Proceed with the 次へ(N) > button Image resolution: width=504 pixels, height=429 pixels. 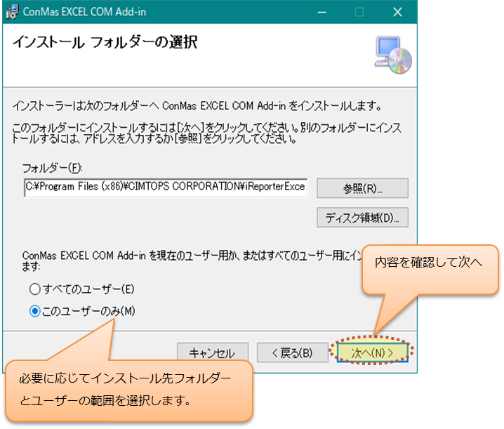coord(372,351)
